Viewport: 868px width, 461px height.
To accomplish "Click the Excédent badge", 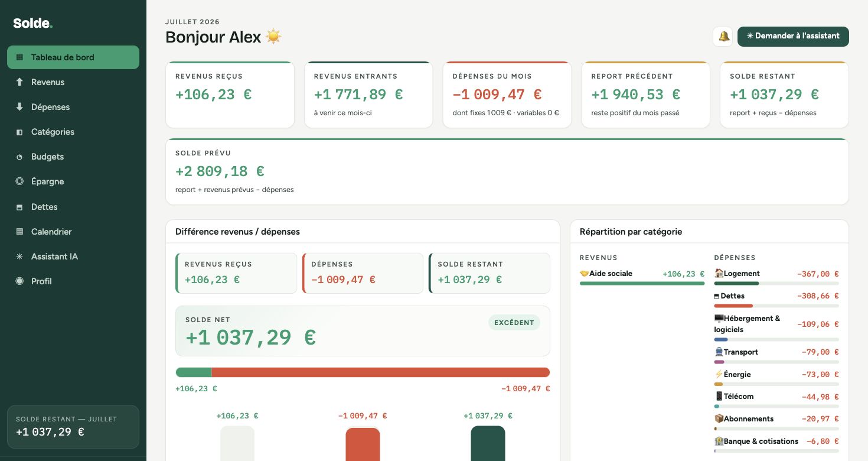I will click(x=514, y=323).
